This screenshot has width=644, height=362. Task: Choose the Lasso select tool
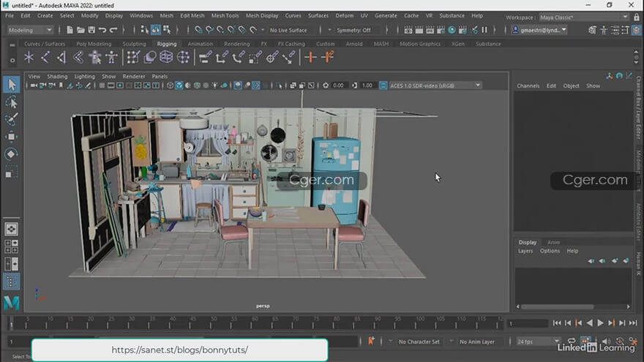(x=12, y=102)
